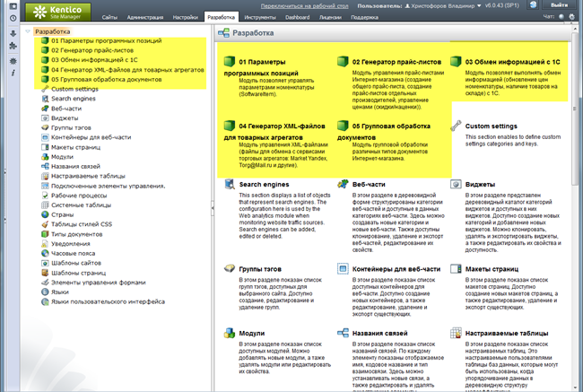
Task: Click the Виджеты card icon
Action: 456,184
